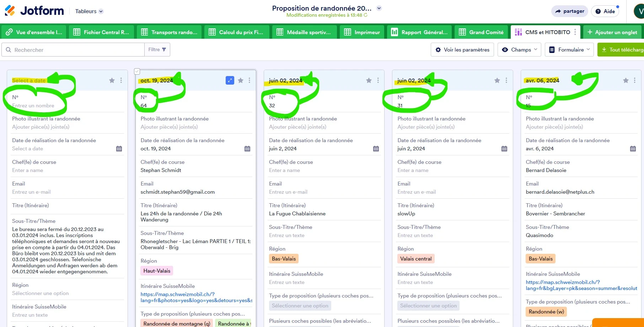The width and height of the screenshot is (644, 327).
Task: Expand the title chevron next to Proposition de randonnée
Action: 379,8
